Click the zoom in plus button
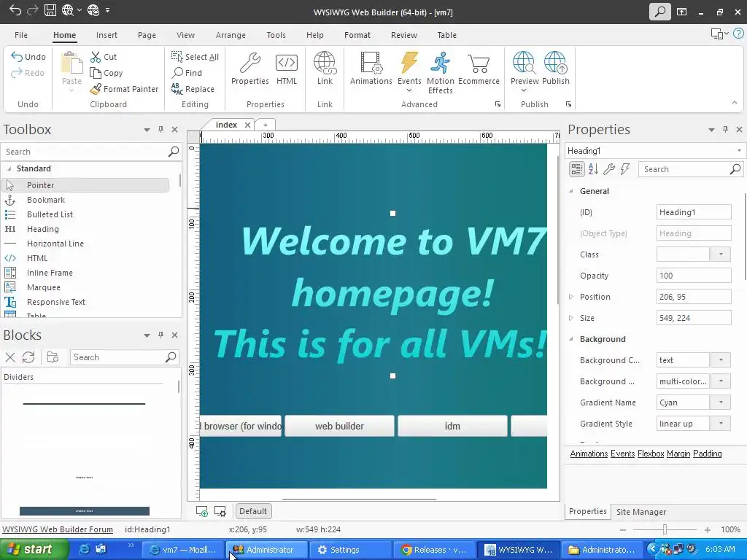Screen dimensions: 747x560 click(x=708, y=529)
